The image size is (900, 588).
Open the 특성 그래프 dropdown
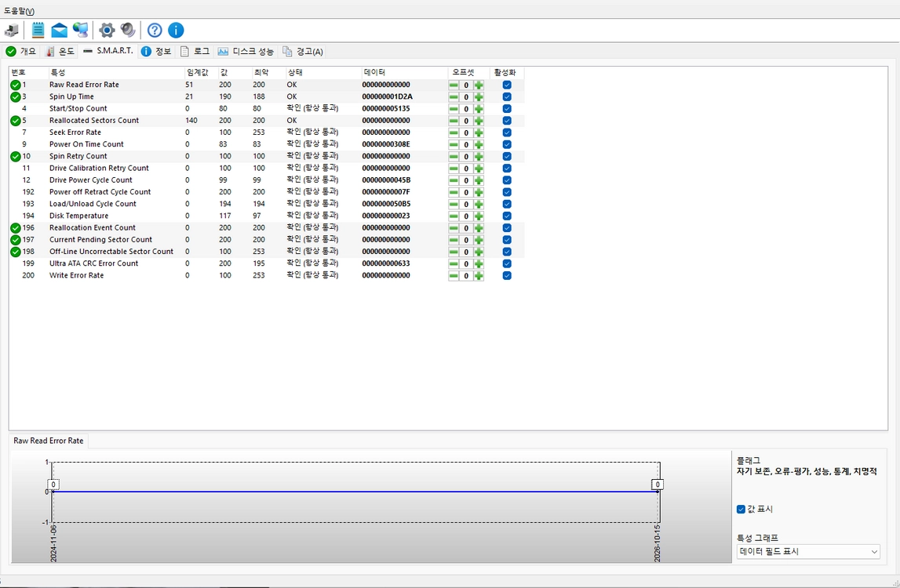(x=808, y=552)
